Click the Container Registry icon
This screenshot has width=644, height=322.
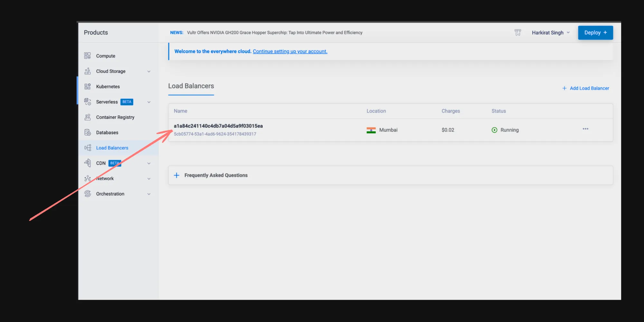87,117
